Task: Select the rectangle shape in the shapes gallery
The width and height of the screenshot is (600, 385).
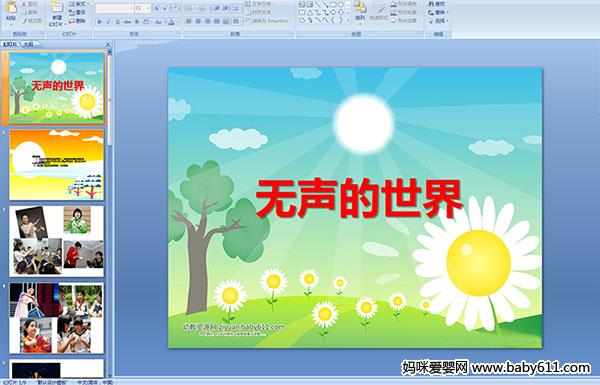Action: [x=333, y=5]
